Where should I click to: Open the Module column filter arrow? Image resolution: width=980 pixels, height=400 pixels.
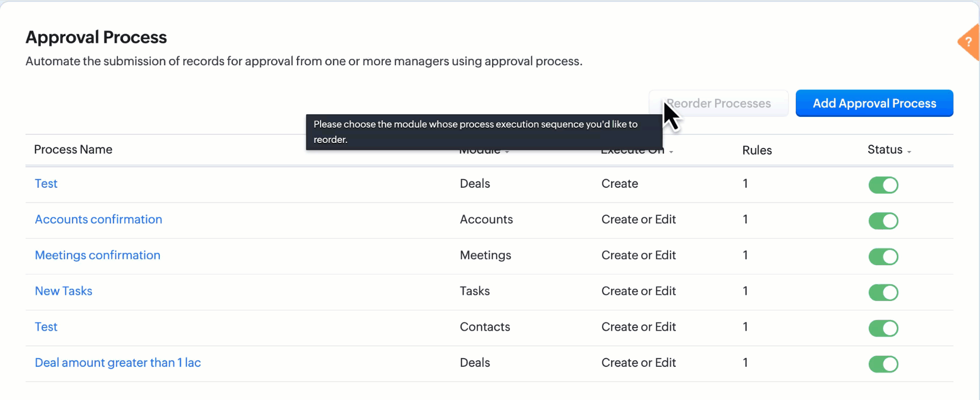click(507, 152)
